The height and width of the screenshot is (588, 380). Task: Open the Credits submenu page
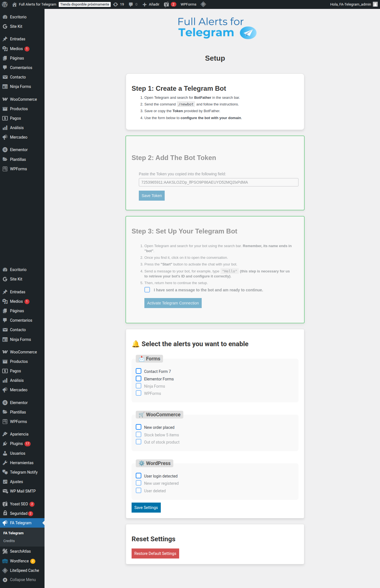[x=9, y=541]
